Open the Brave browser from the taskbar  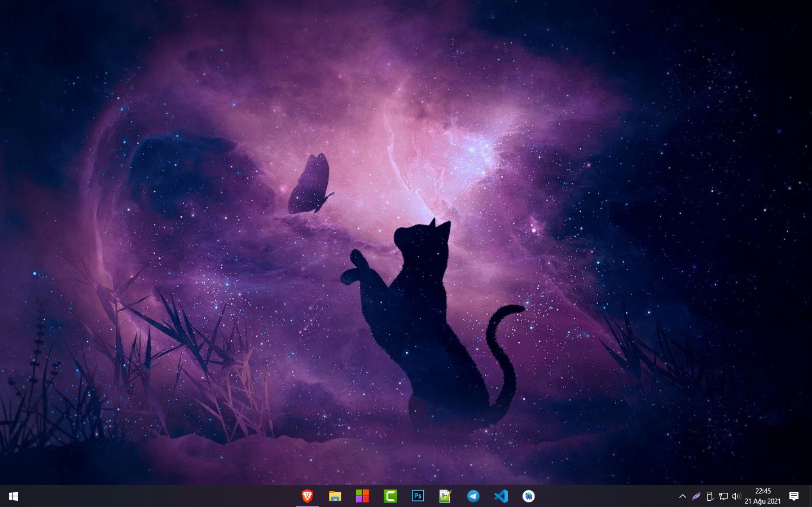point(308,496)
